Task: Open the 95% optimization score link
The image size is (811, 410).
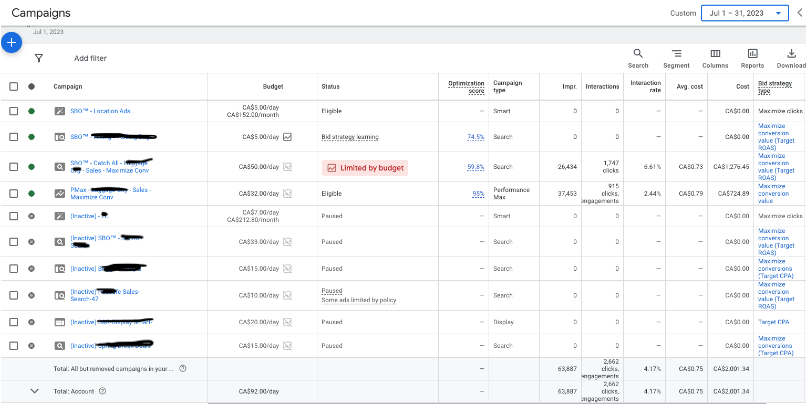Action: coord(478,194)
